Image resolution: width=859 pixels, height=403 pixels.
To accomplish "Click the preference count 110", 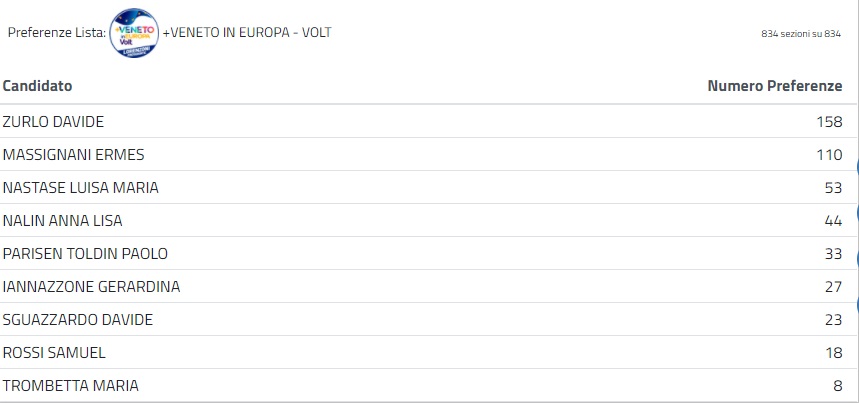I will tap(829, 155).
